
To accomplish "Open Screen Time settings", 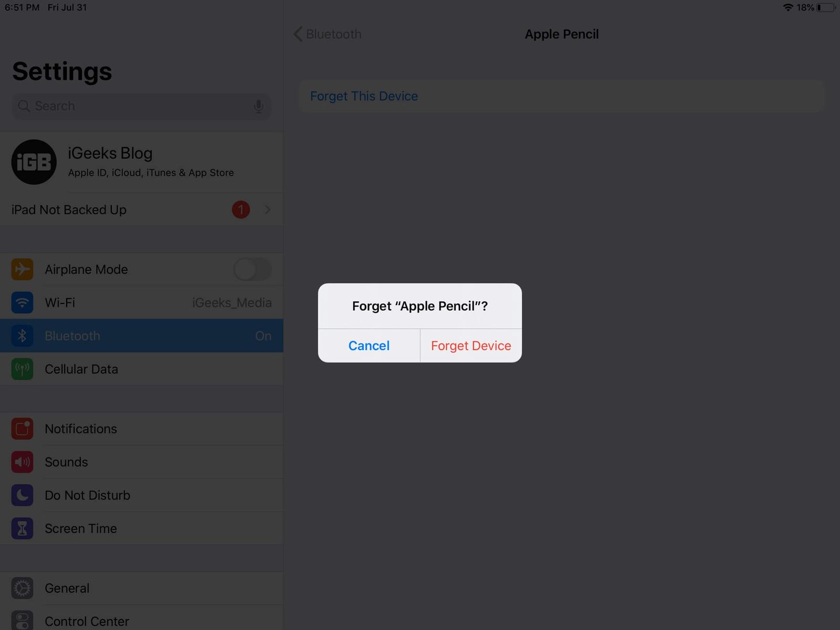I will [x=142, y=529].
